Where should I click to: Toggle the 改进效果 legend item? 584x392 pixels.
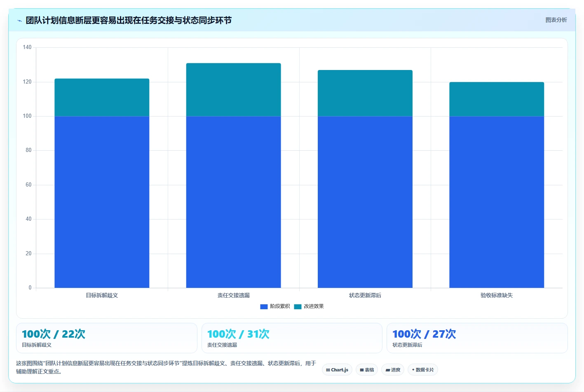pos(309,306)
